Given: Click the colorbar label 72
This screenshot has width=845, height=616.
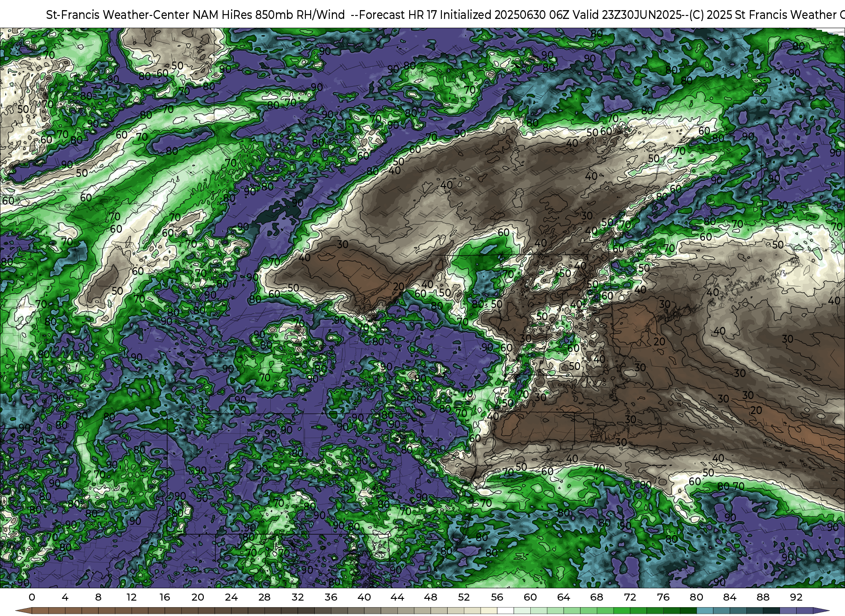Looking at the screenshot, I should tap(630, 597).
